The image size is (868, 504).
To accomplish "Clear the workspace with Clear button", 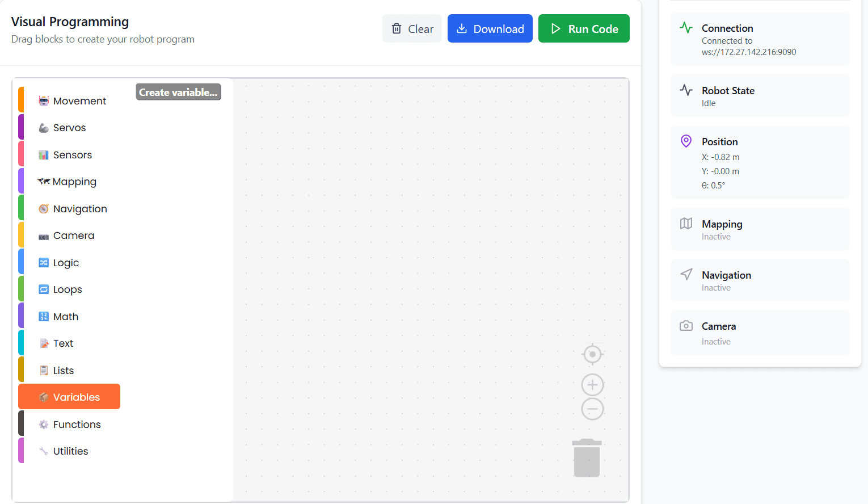I will click(412, 28).
